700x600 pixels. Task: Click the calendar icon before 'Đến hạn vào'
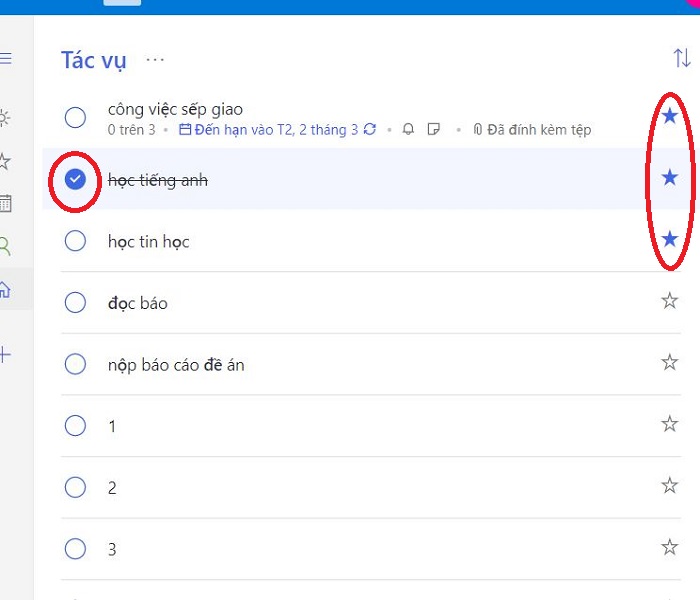point(185,129)
